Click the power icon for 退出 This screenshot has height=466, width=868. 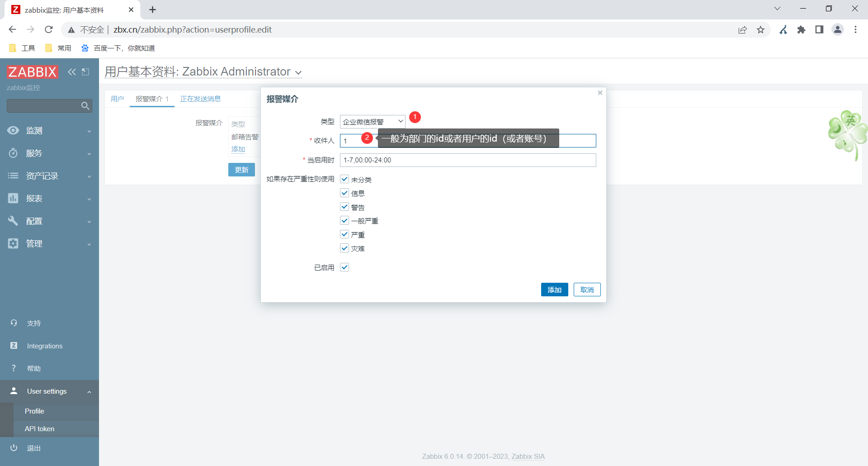(x=14, y=448)
